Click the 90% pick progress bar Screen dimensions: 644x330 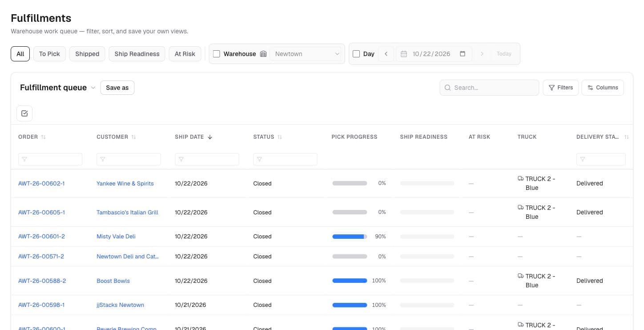tap(350, 237)
